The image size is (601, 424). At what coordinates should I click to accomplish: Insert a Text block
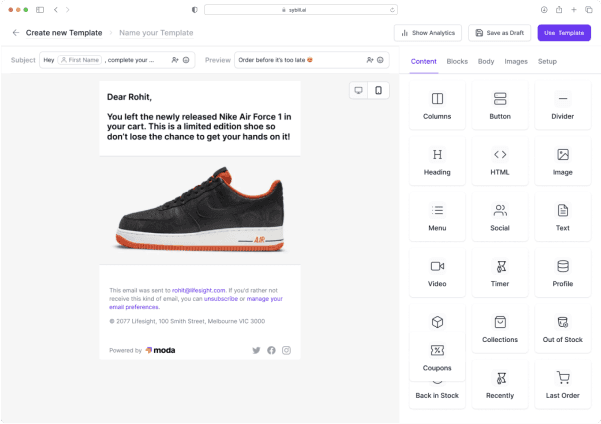click(562, 217)
